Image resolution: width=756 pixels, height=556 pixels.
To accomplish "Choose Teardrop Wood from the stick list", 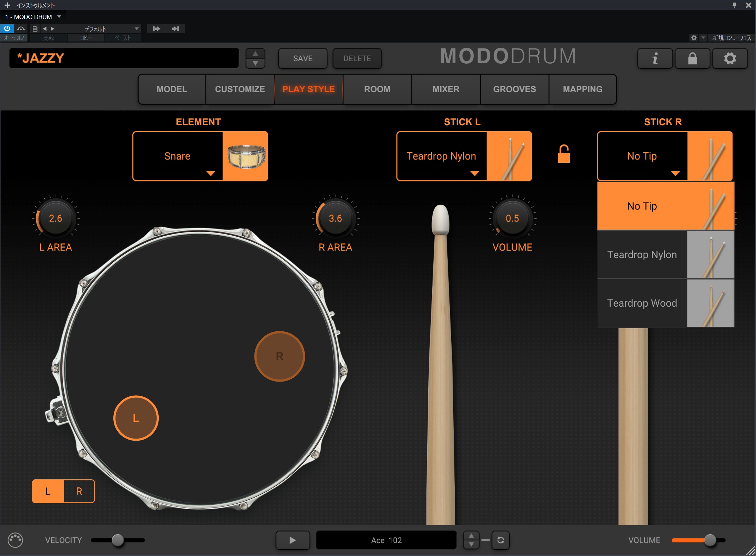I will pos(666,303).
